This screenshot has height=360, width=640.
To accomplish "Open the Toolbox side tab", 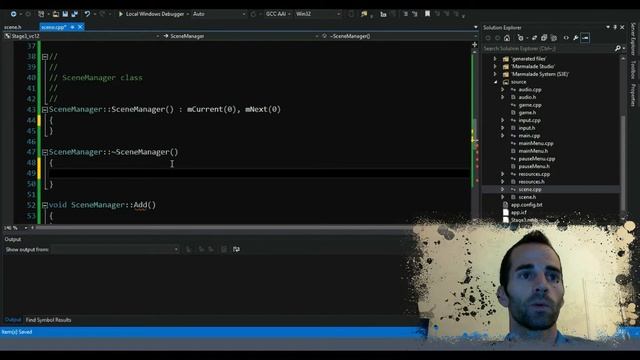I will point(633,70).
